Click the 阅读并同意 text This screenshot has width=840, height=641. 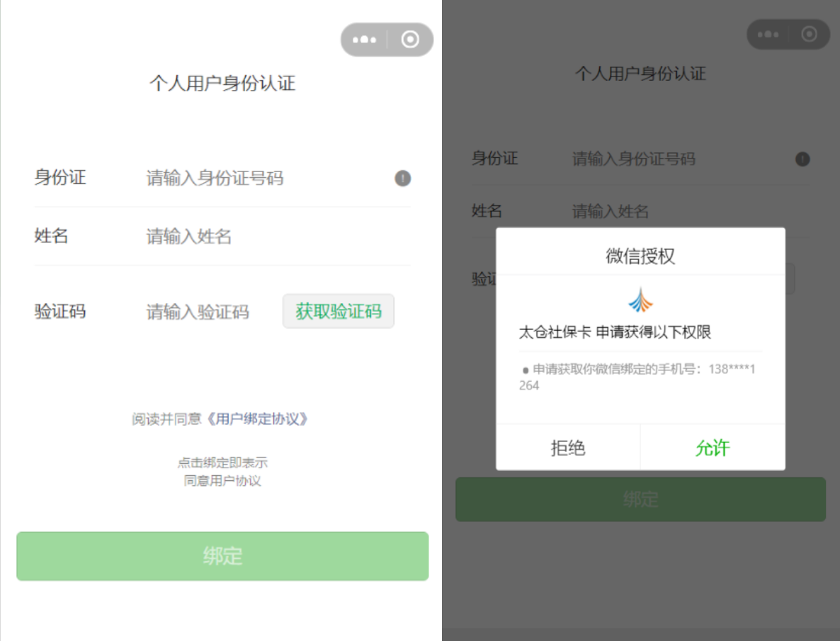[166, 419]
